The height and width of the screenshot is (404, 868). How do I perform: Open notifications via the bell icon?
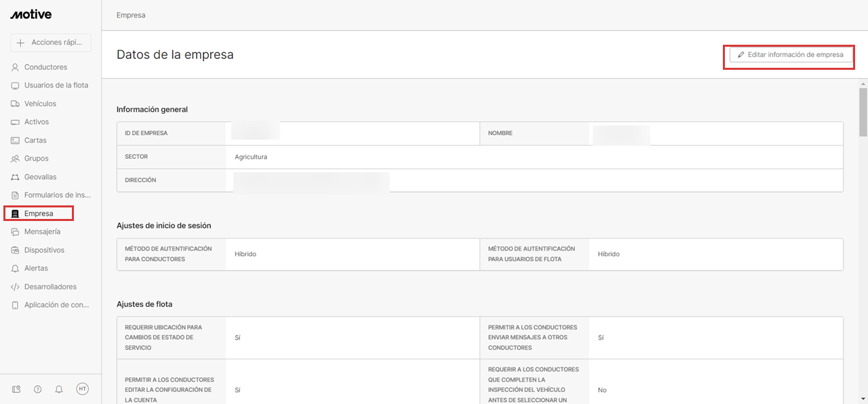tap(59, 388)
